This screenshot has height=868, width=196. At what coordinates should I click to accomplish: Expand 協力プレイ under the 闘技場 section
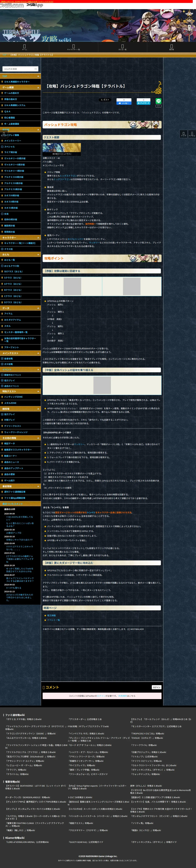pyautogui.click(x=2, y=414)
